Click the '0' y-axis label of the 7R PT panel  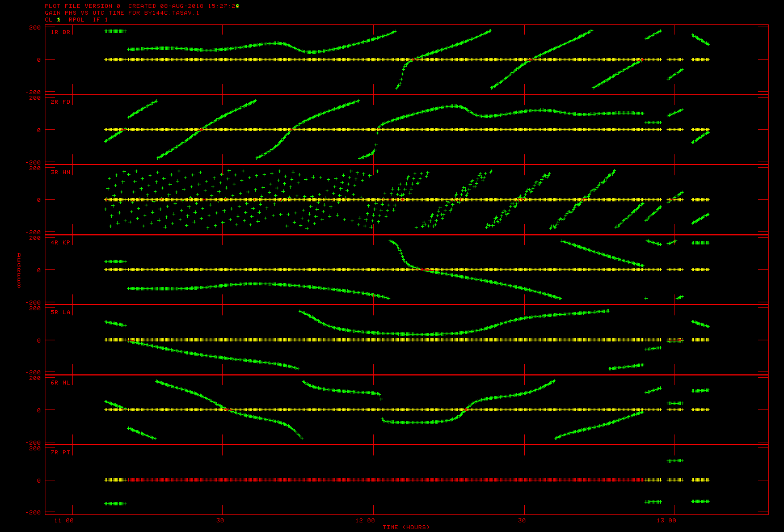pos(39,480)
